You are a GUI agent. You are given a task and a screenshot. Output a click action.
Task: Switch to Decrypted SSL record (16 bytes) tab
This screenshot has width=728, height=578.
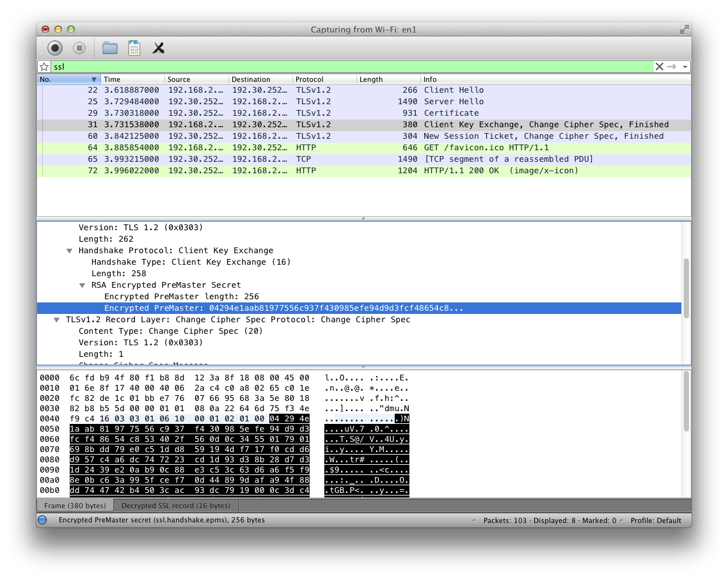coord(175,506)
